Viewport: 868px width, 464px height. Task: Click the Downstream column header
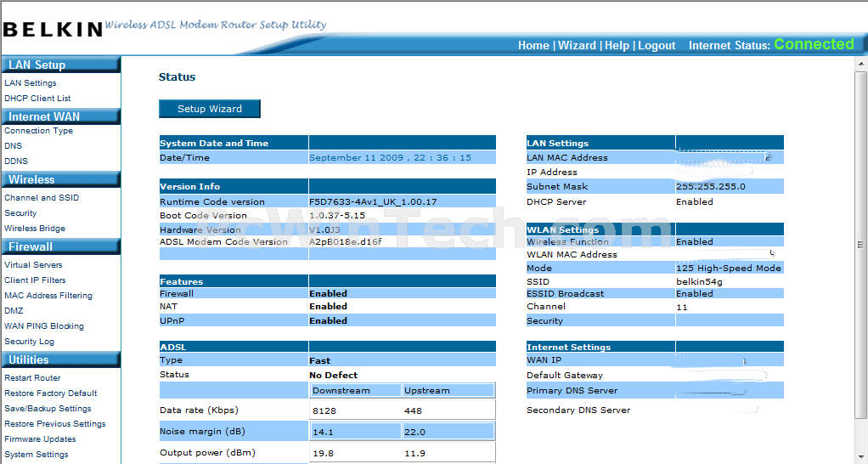coord(341,390)
